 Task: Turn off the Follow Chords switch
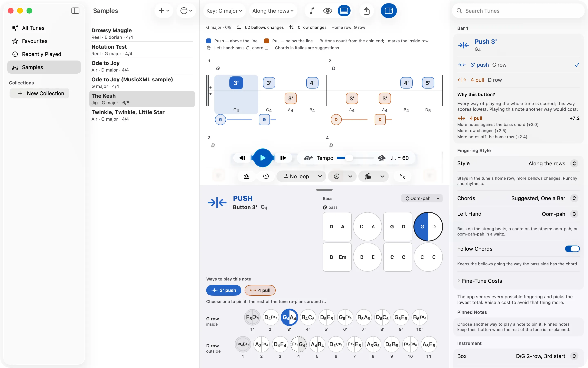click(572, 249)
